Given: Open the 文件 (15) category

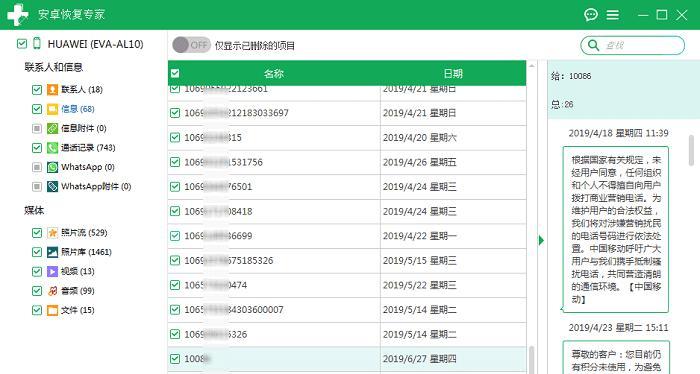Looking at the screenshot, I should (78, 310).
